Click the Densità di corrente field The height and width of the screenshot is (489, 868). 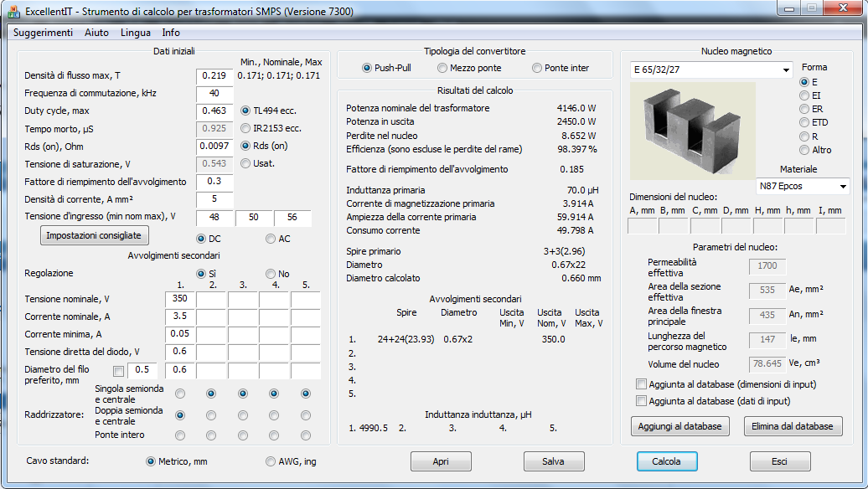pos(214,199)
